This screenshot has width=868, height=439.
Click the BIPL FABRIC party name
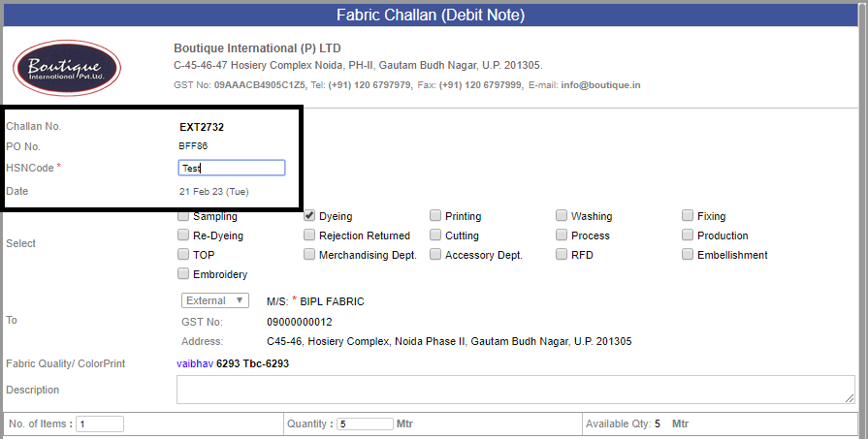332,302
